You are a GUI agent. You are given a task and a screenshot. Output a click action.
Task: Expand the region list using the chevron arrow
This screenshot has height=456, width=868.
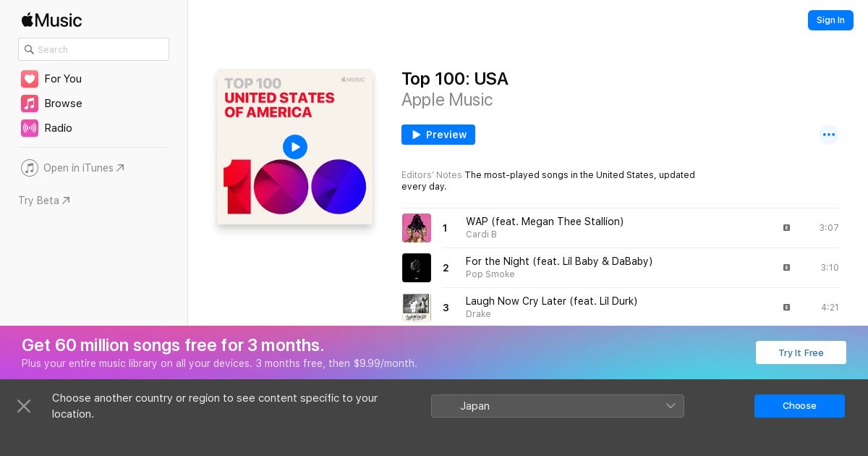[x=671, y=406]
